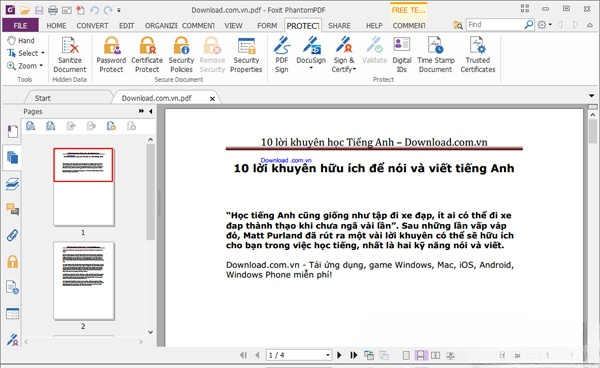
Task: Open the EDIT ribbon tab
Action: click(126, 26)
